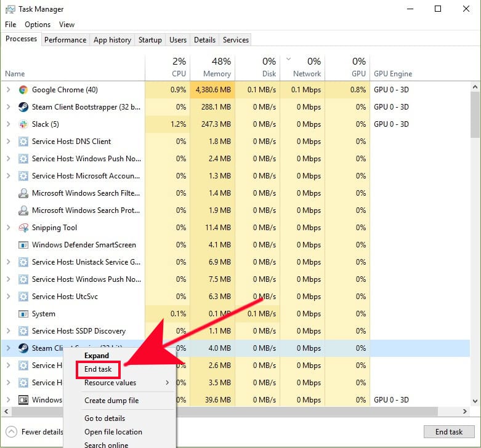
Task: Click the Fewer details link
Action: [42, 432]
